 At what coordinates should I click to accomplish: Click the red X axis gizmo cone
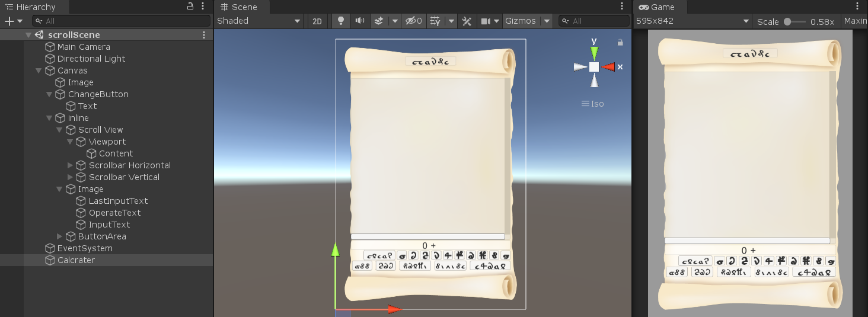click(608, 67)
